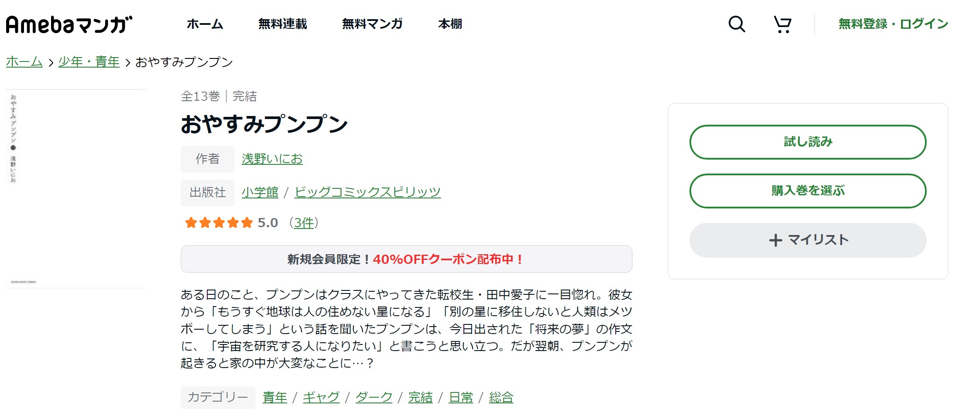
Task: Open the ダーク category link
Action: 374,397
